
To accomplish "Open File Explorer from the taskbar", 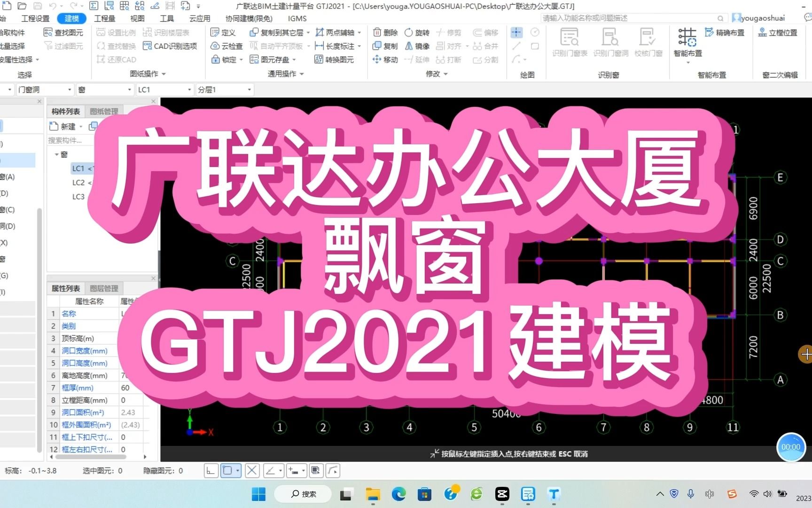I will [373, 494].
